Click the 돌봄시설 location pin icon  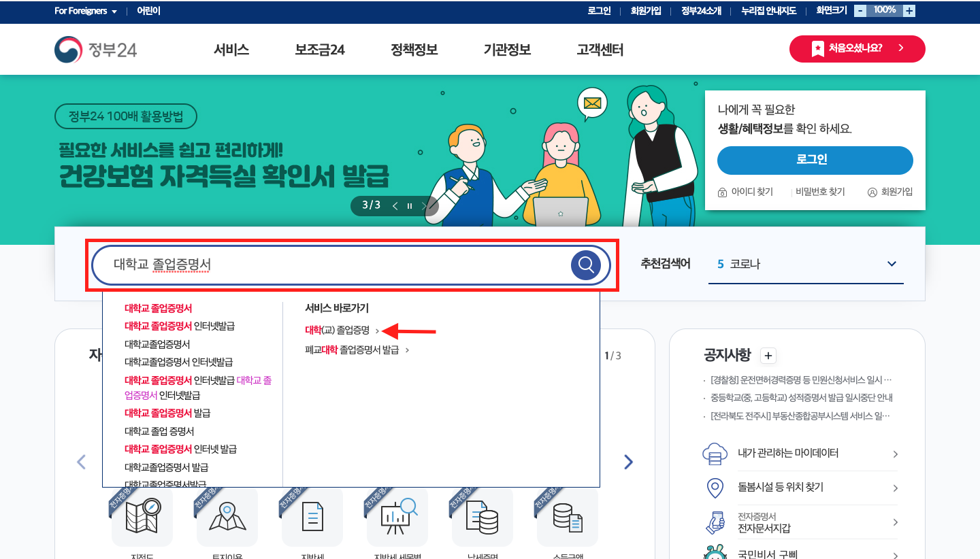tap(715, 487)
